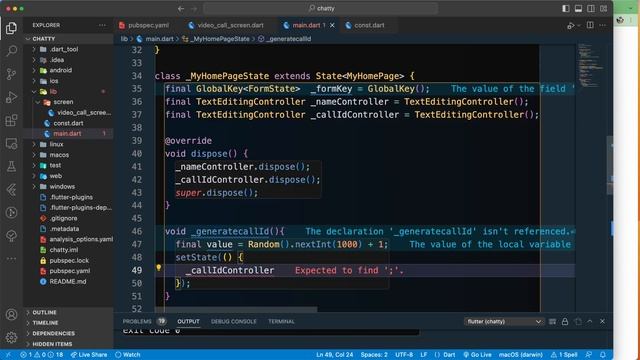Open the Explorer view in activity bar
Viewport: 640px width, 360px height.
(11, 28)
